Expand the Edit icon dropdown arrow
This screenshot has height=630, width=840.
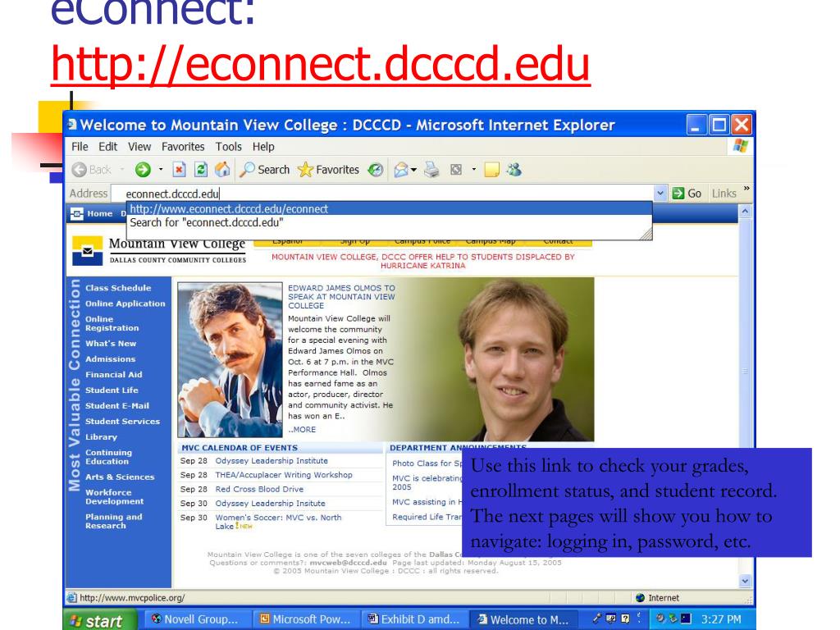473,170
